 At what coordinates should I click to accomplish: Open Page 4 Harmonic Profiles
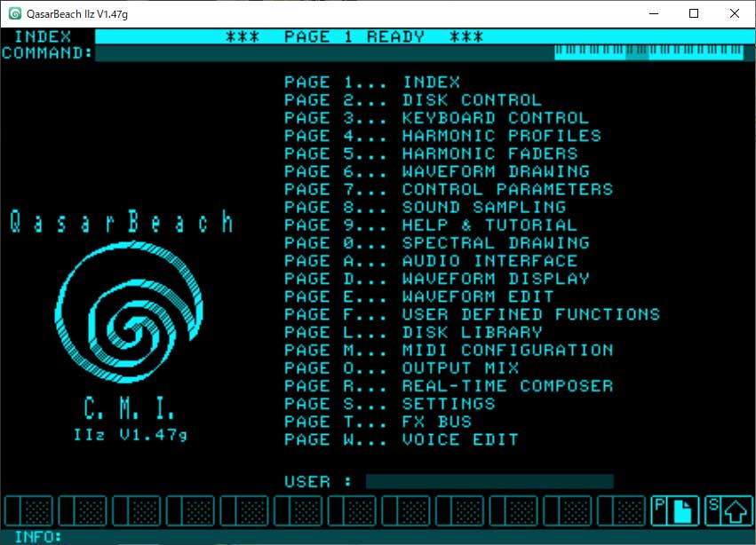442,136
